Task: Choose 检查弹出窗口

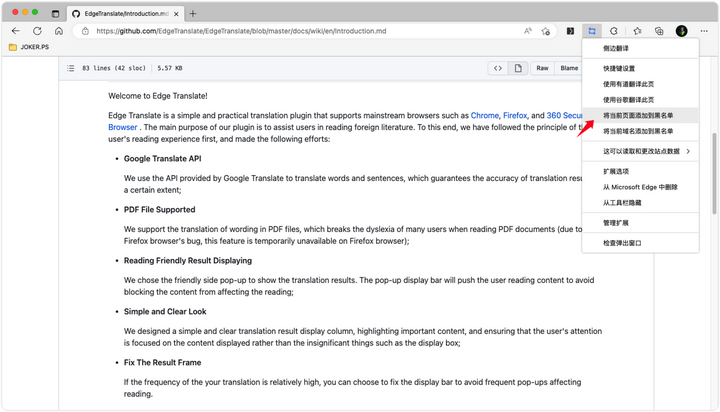Action: pos(640,243)
